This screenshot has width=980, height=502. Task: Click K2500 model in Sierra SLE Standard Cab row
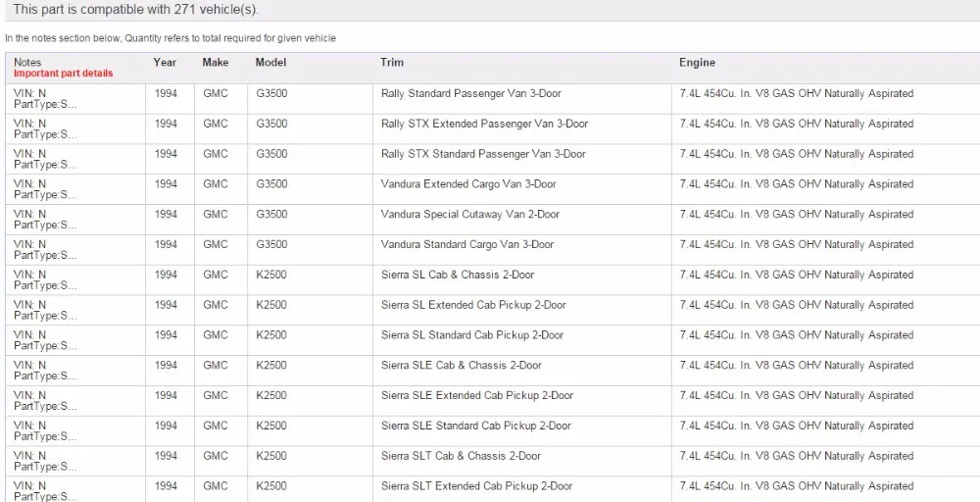271,426
